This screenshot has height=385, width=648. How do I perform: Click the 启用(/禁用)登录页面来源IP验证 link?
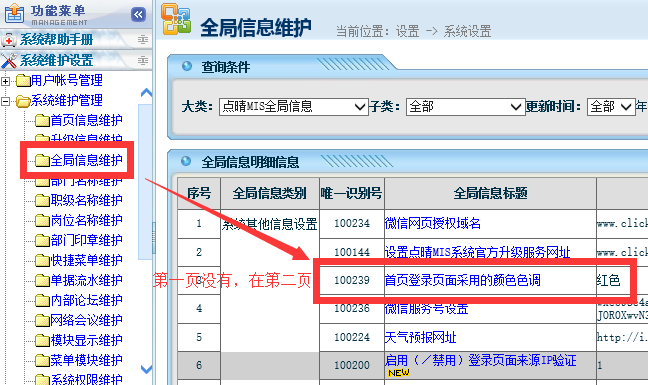pyautogui.click(x=480, y=360)
